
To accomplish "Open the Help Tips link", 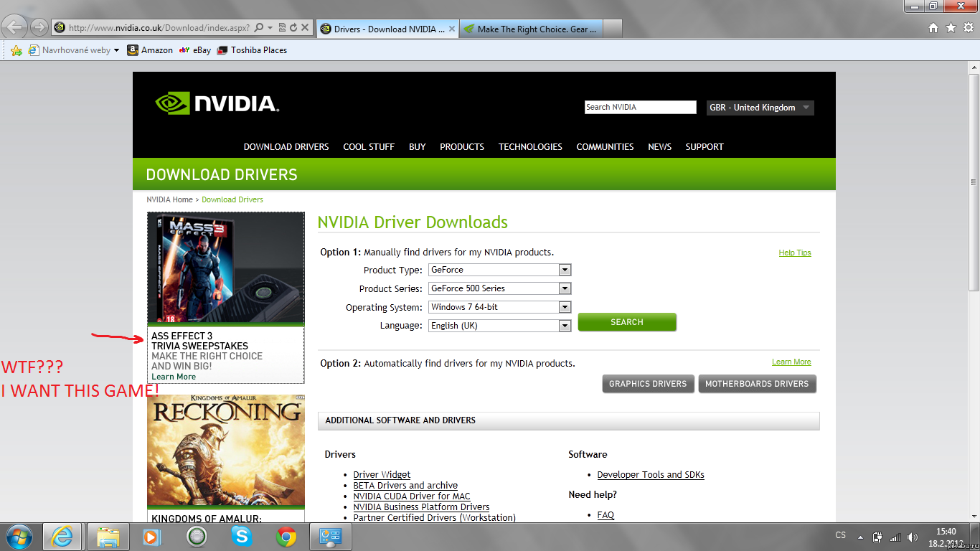I will 795,253.
